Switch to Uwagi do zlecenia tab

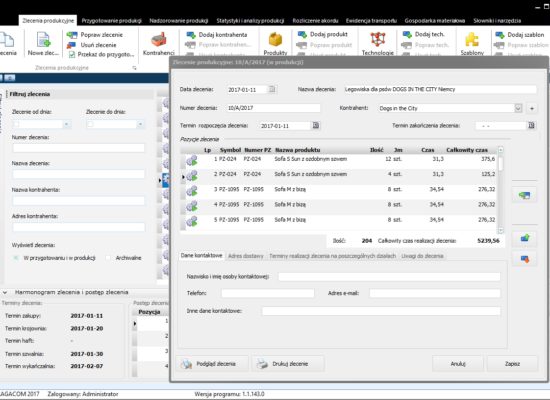point(422,256)
